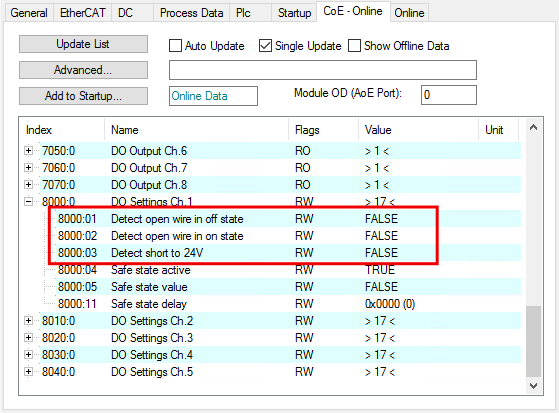Open the Process Data tab
The width and height of the screenshot is (559, 413).
(191, 13)
